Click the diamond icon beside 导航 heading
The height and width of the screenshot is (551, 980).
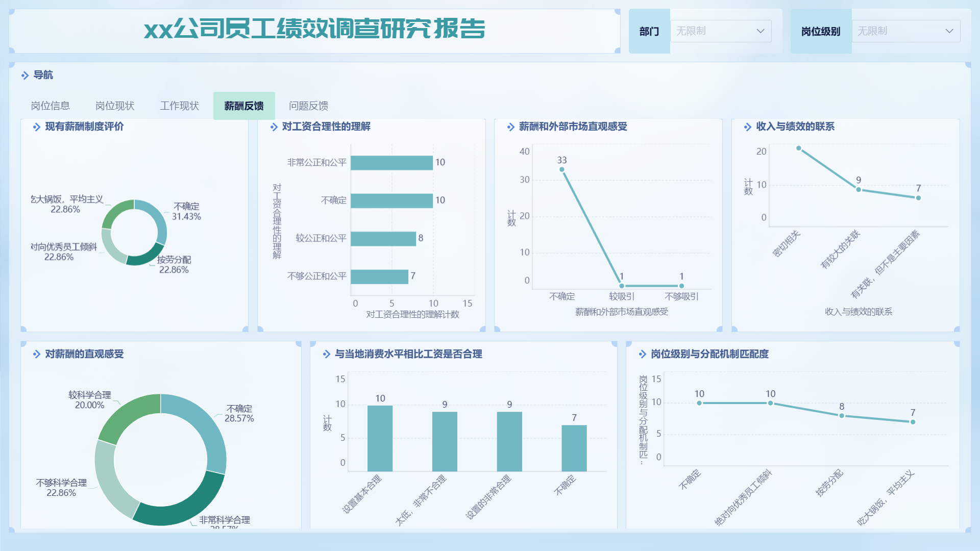pos(24,76)
